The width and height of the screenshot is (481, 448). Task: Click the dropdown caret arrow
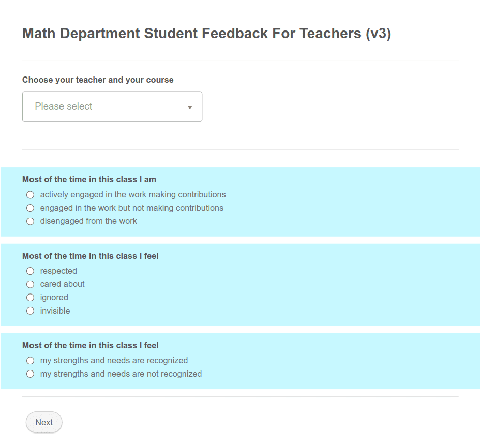tap(190, 106)
